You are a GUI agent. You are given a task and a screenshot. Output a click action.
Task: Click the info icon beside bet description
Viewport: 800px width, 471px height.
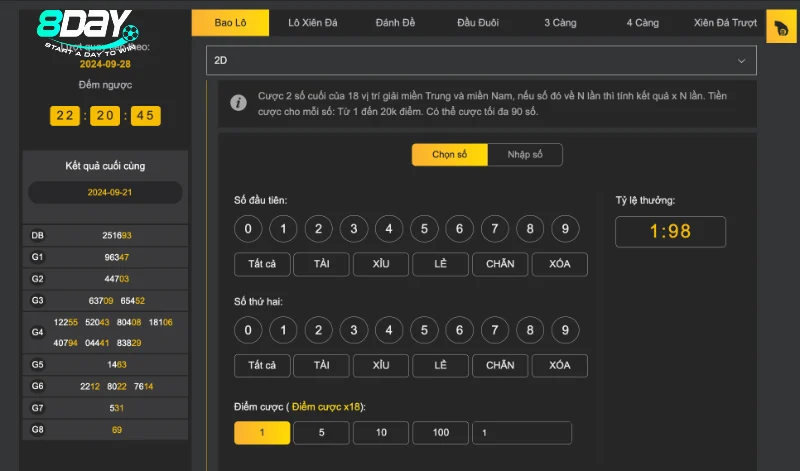pos(238,102)
